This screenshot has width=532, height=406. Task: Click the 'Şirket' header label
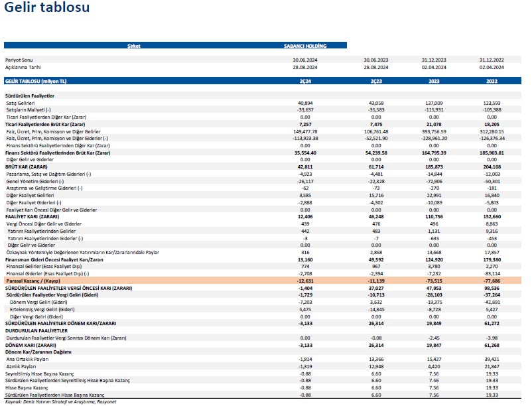134,46
